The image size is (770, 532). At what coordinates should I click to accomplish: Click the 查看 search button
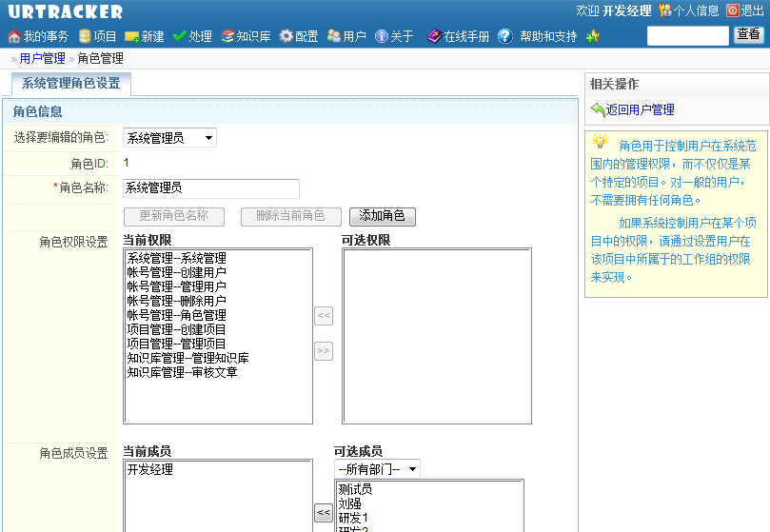click(748, 35)
